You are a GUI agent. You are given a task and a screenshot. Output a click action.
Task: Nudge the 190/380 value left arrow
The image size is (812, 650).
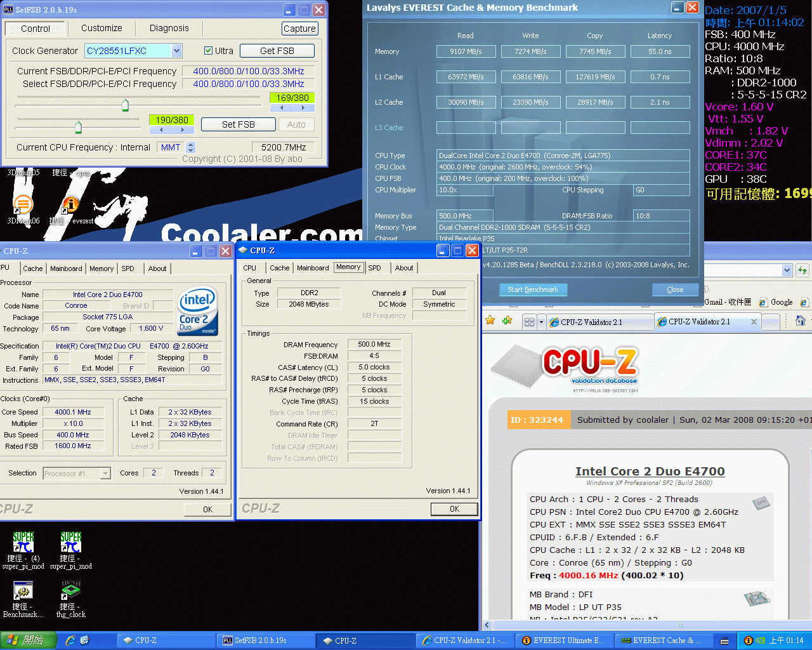click(x=161, y=130)
